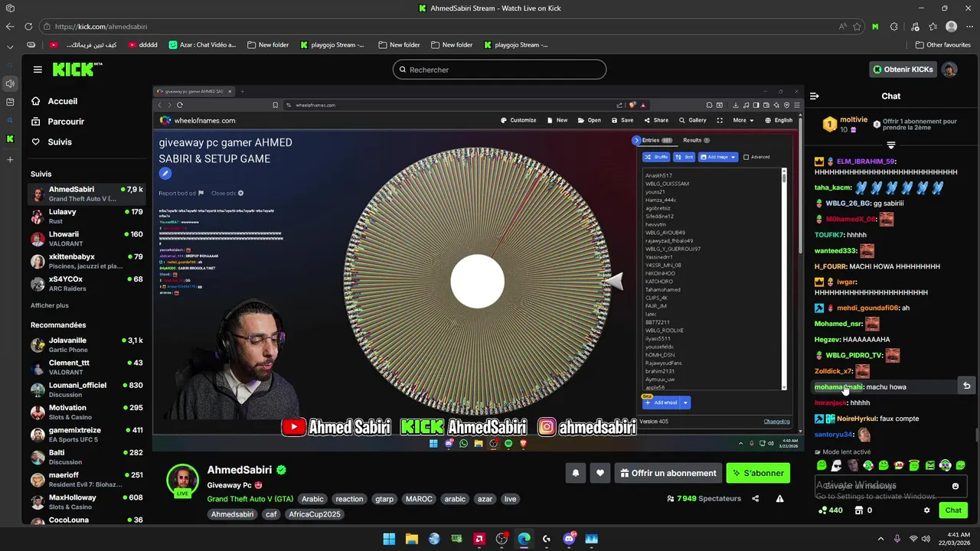The image size is (980, 551).
Task: Click Offrir un abonnement button
Action: pyautogui.click(x=668, y=473)
